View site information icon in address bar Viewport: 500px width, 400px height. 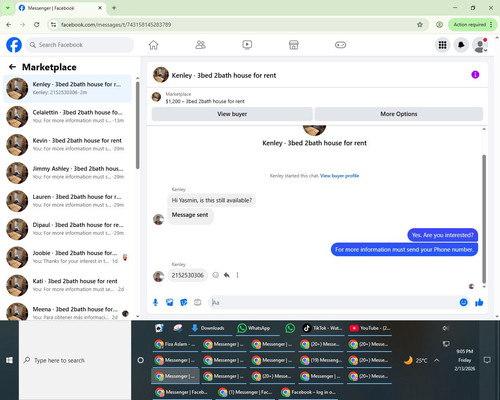pyautogui.click(x=53, y=24)
